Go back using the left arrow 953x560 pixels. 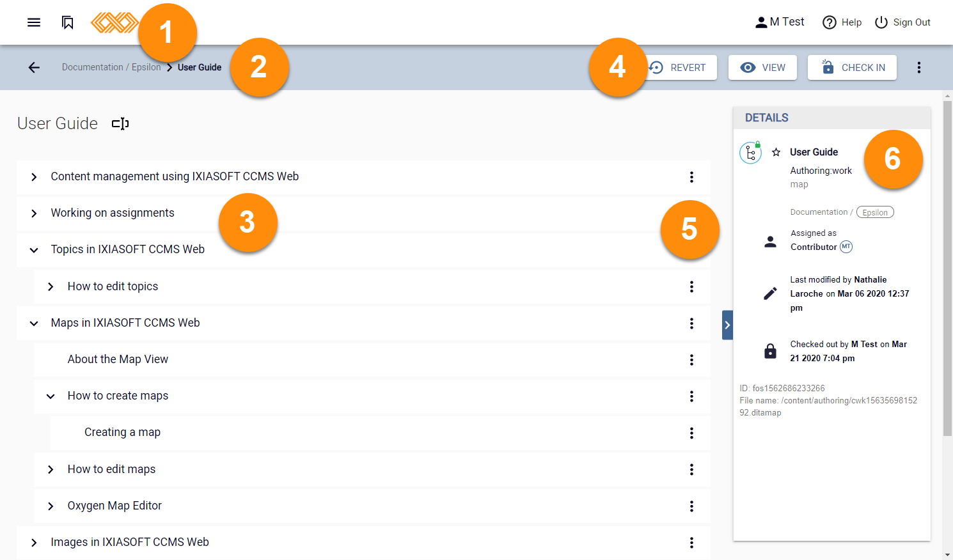coord(34,67)
